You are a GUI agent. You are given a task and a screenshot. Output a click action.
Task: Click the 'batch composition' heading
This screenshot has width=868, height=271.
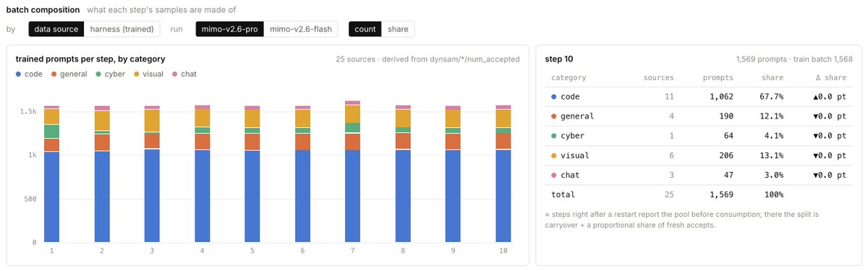coord(43,10)
